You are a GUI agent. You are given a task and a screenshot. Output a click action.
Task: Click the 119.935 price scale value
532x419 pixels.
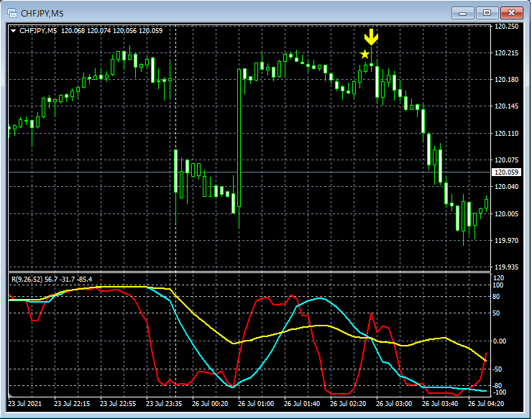pos(507,267)
